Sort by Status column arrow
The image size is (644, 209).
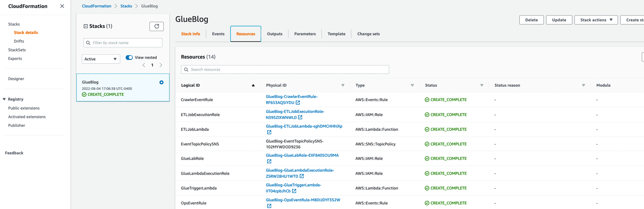pyautogui.click(x=482, y=85)
